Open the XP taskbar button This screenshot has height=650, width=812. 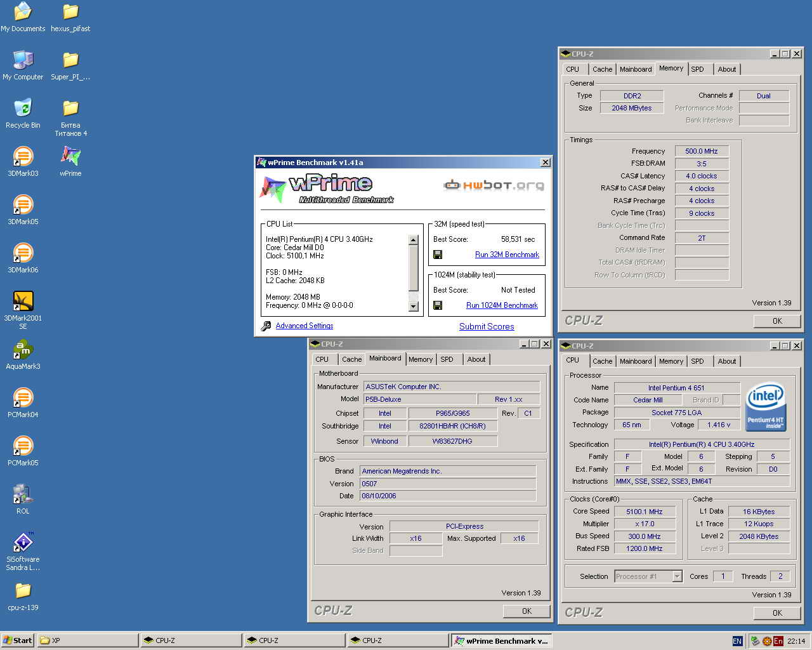(x=88, y=640)
